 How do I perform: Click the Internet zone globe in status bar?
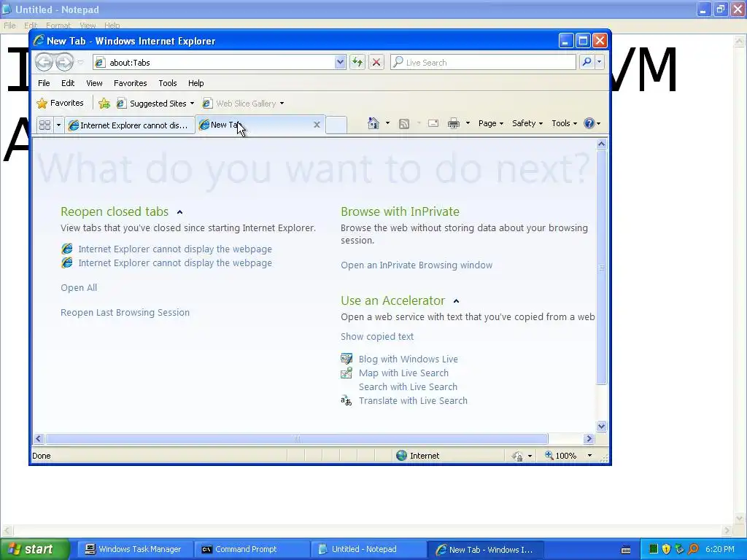point(402,455)
